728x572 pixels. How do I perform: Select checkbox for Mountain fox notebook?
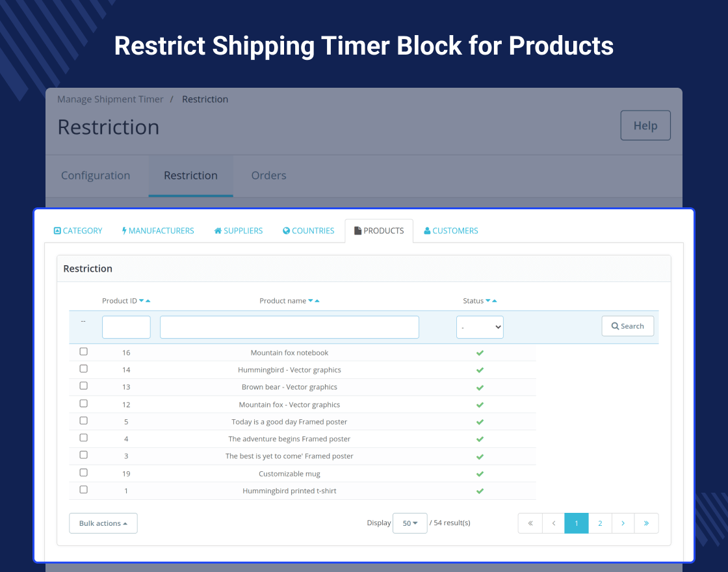84,352
